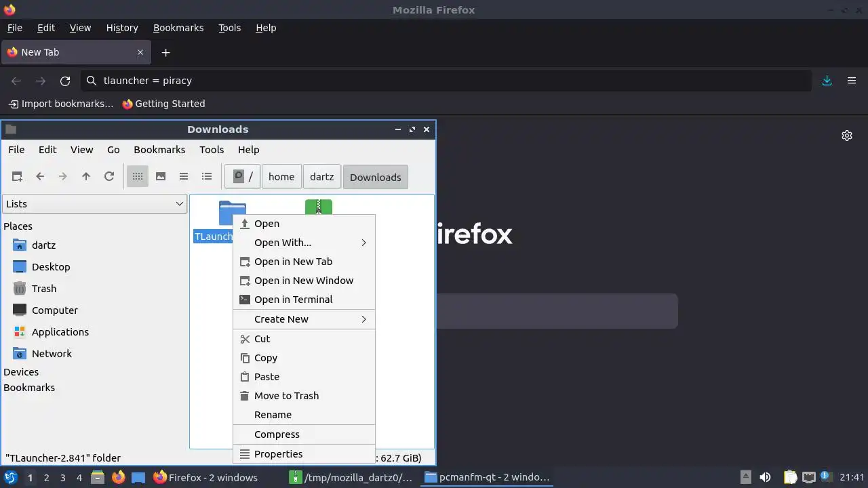This screenshot has width=868, height=488.
Task: Open Trash in the Places sidebar
Action: tap(44, 289)
